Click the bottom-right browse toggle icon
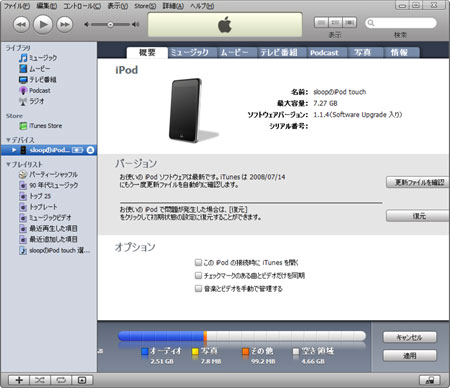 (430, 380)
